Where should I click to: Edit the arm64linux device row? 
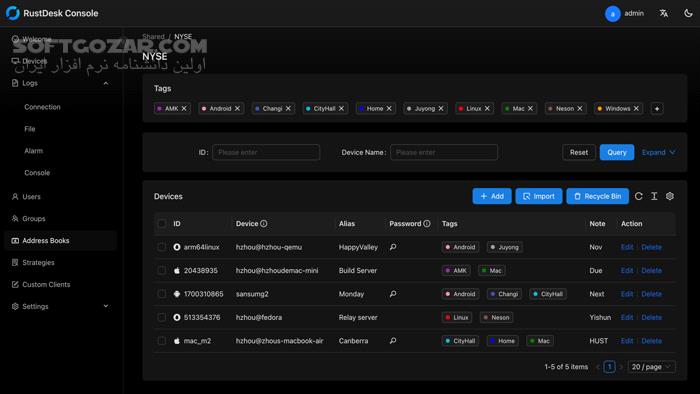pos(627,247)
